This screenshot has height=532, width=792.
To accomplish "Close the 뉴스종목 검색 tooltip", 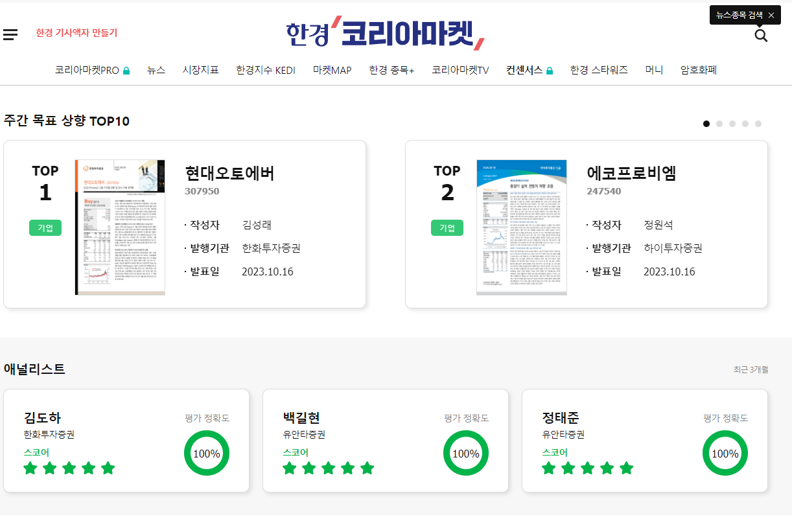I will 771,15.
